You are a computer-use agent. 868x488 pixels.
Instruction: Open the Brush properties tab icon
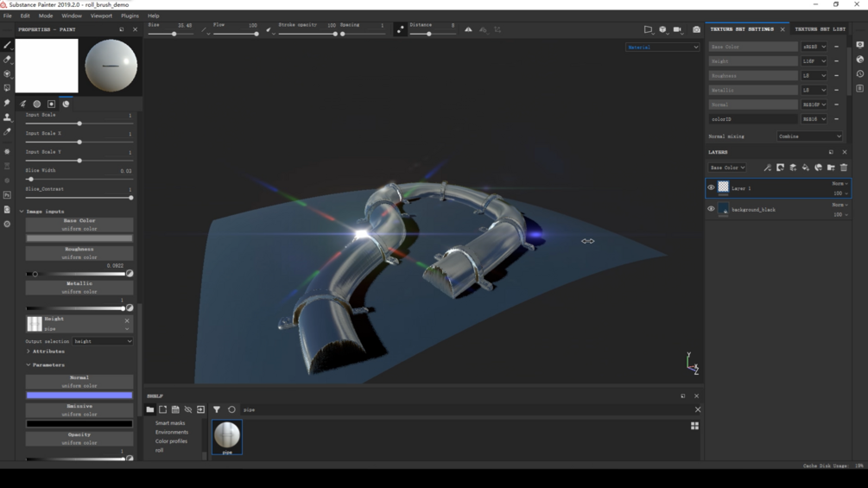click(x=22, y=104)
